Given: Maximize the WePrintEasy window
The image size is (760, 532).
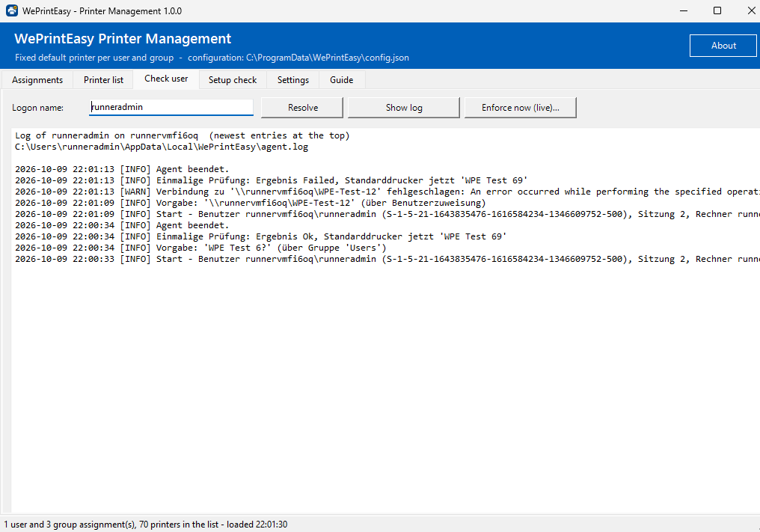Looking at the screenshot, I should pos(717,10).
